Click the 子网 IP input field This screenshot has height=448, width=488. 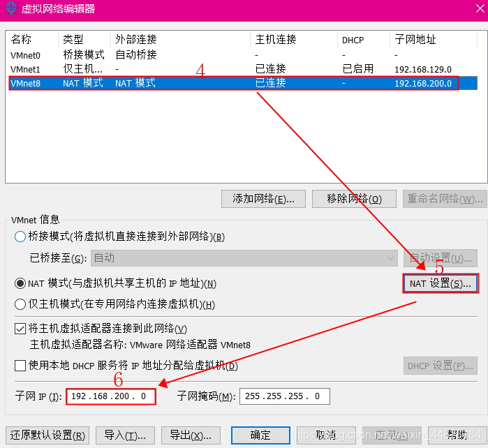(111, 396)
